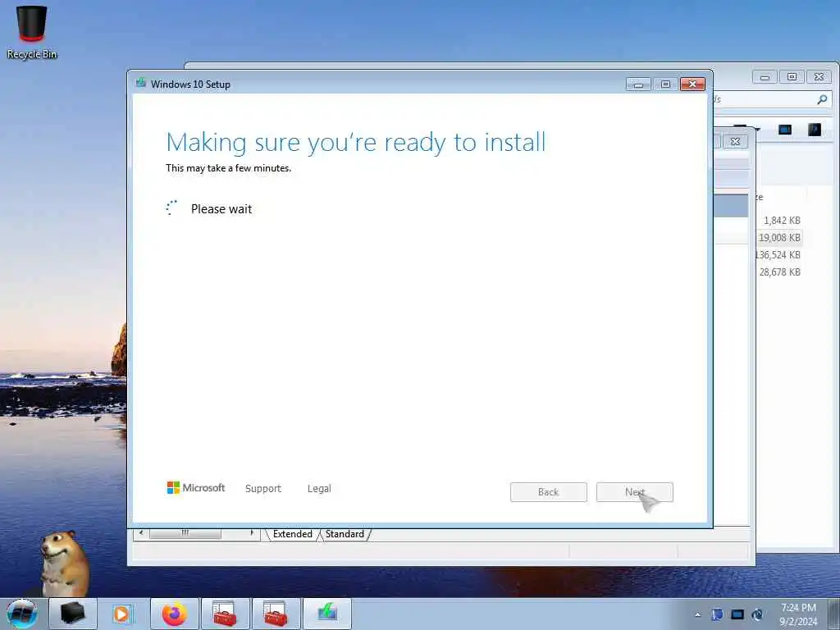Viewport: 840px width, 630px height.
Task: Maximize the Explorer window in the background
Action: (792, 77)
